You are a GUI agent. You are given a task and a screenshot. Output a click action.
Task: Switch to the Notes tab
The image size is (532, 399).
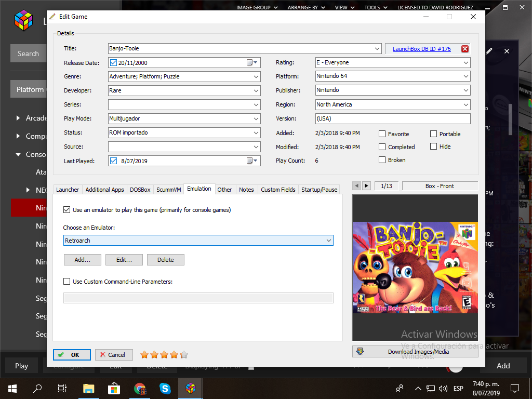246,189
